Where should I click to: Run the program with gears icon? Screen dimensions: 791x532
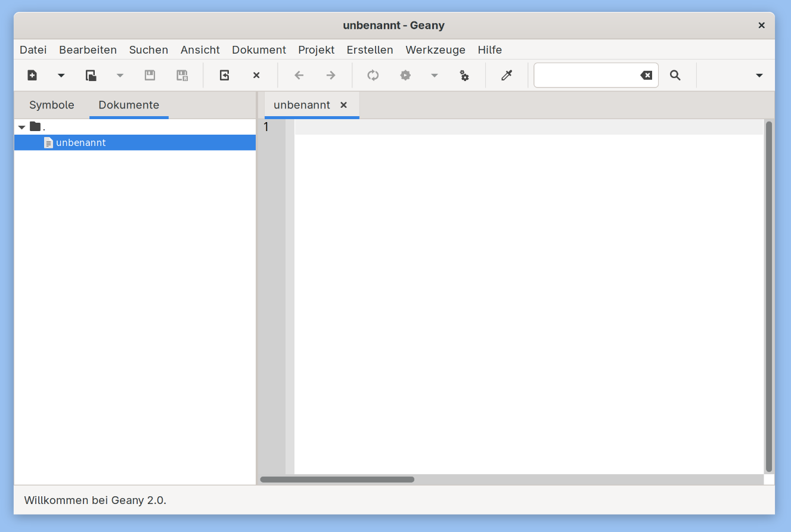[464, 75]
